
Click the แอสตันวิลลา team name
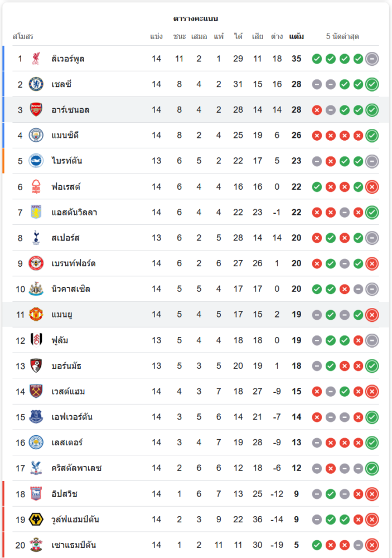[74, 212]
